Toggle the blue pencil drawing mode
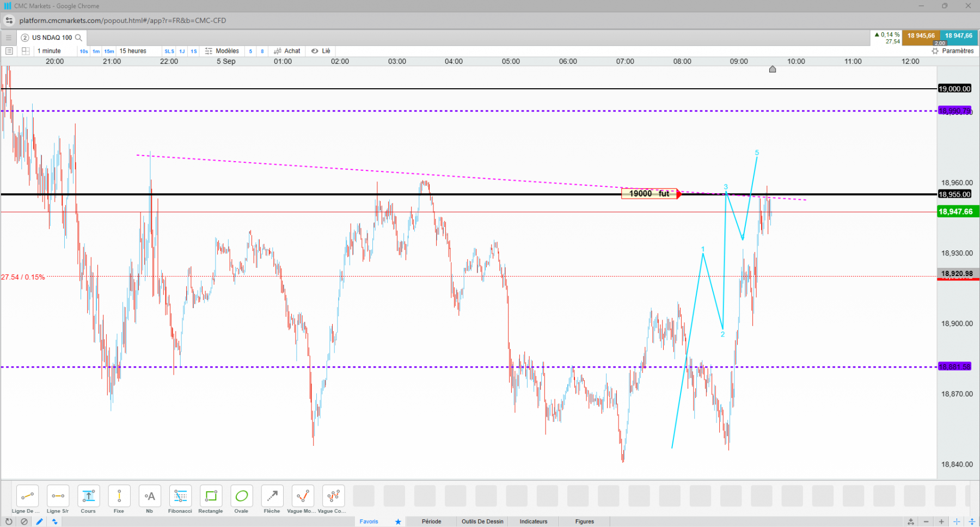This screenshot has width=980, height=527. tap(39, 522)
